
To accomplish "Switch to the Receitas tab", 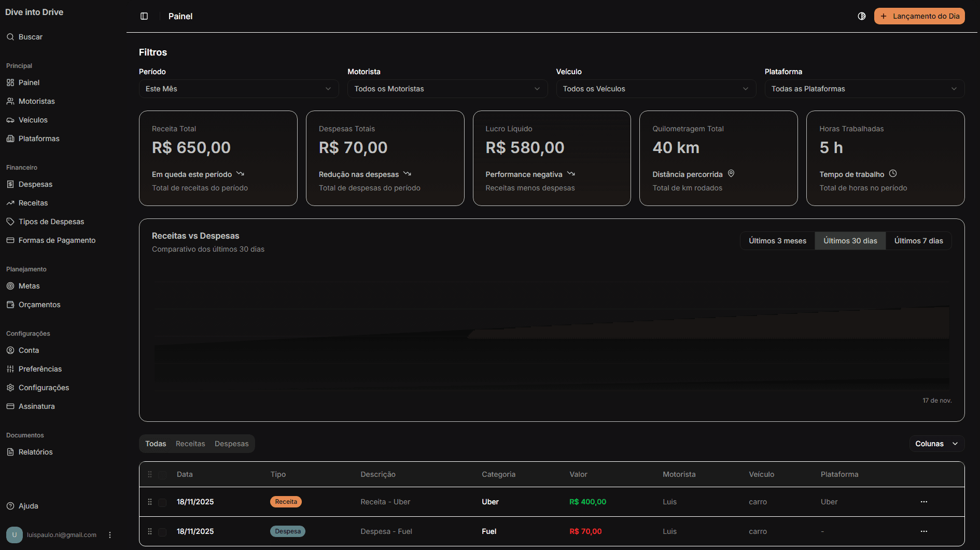I will click(x=190, y=444).
